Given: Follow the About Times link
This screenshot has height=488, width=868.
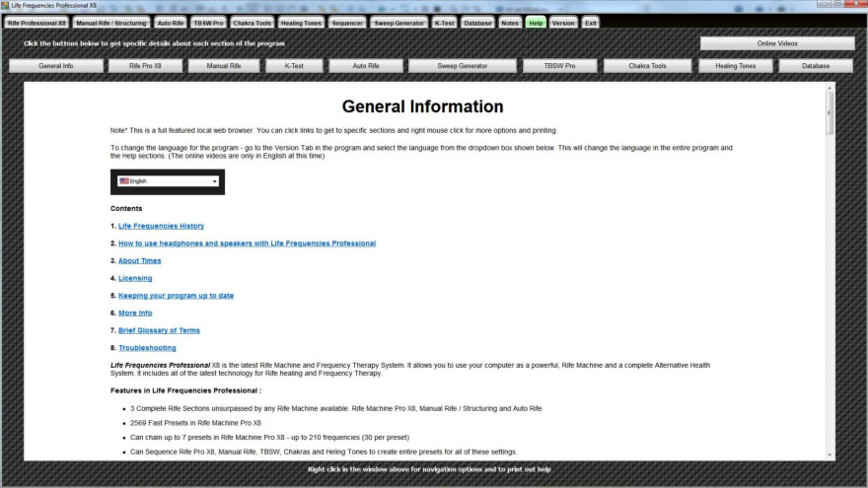Looking at the screenshot, I should coord(139,260).
